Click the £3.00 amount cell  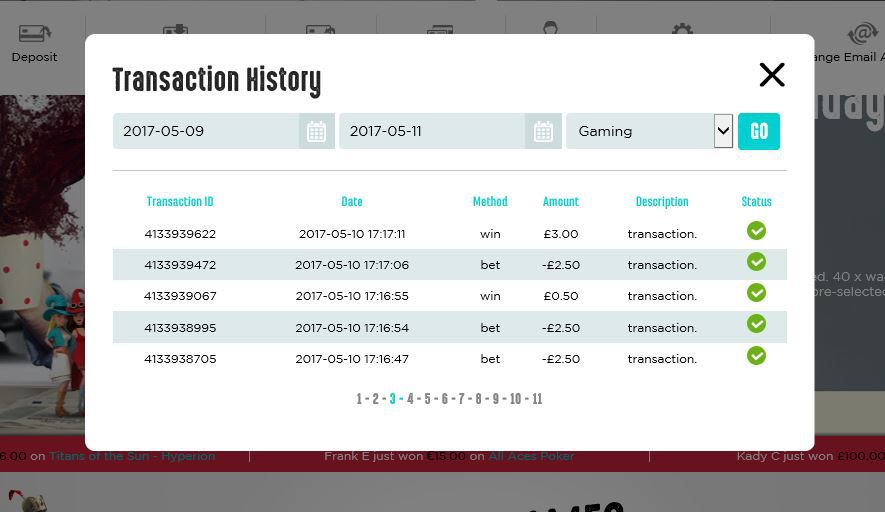[x=560, y=234]
